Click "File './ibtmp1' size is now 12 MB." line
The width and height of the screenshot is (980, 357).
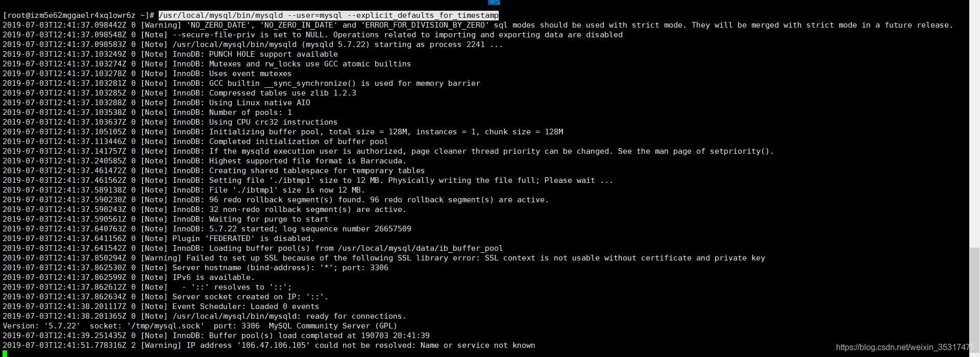(184, 190)
